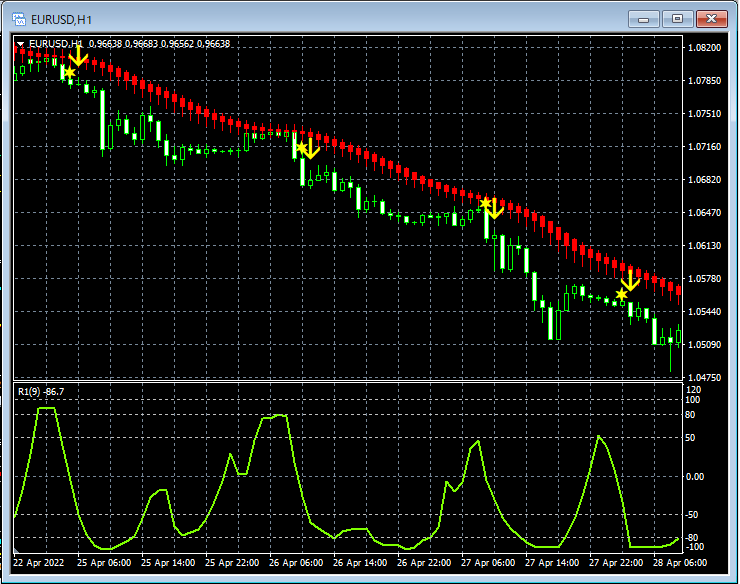Click the 120 level on indicator scale
Screen dimensions: 740x584
coord(693,390)
